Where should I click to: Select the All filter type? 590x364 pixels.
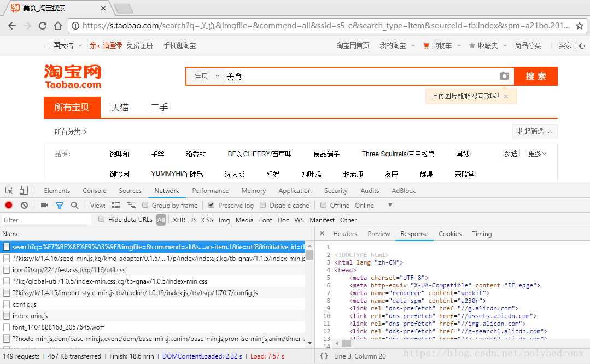click(x=161, y=220)
